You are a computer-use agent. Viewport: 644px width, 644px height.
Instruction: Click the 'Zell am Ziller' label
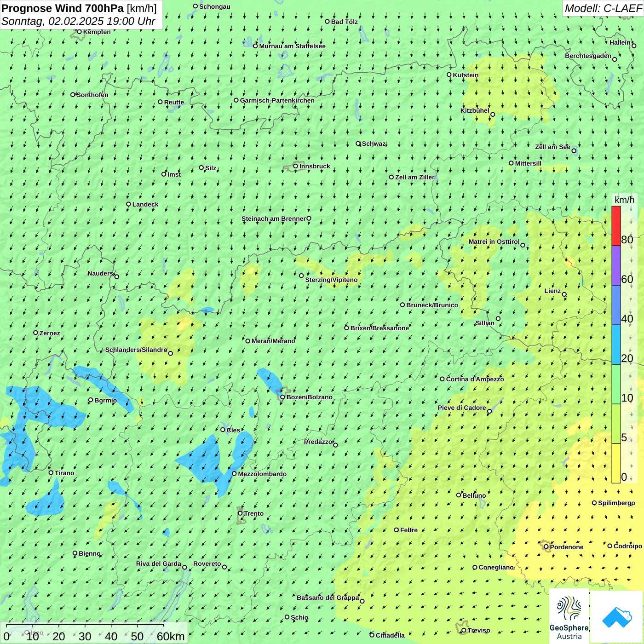pyautogui.click(x=414, y=177)
